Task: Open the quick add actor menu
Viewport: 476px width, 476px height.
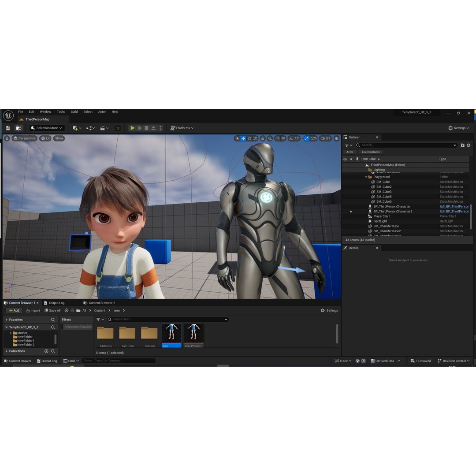Action: [77, 128]
